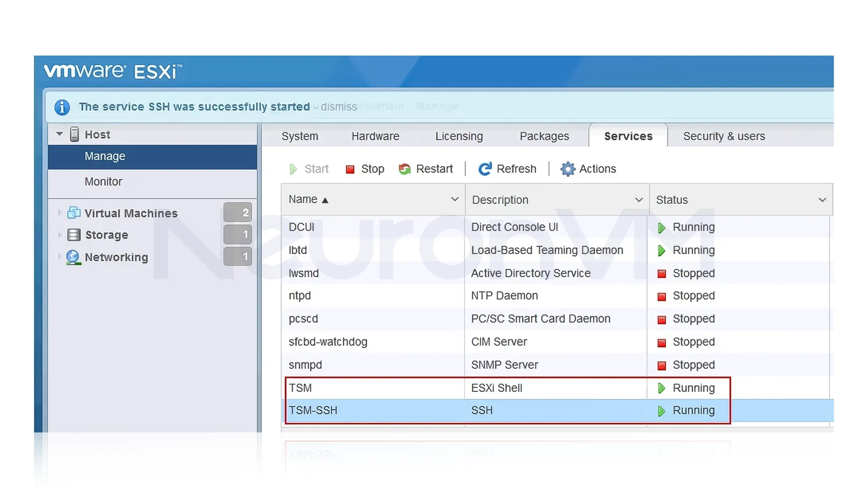The width and height of the screenshot is (868, 488).
Task: Click the VMware ESXi logo
Action: click(113, 71)
